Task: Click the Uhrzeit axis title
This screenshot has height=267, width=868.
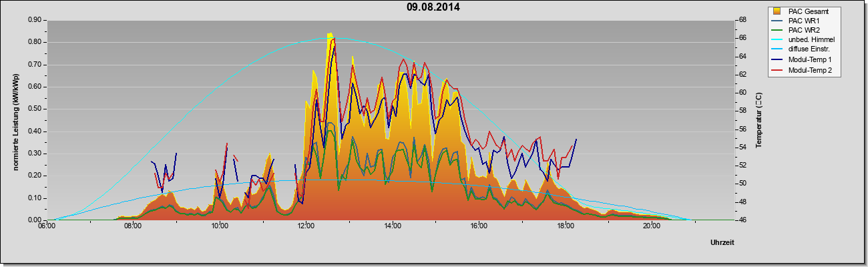Action: pos(722,243)
